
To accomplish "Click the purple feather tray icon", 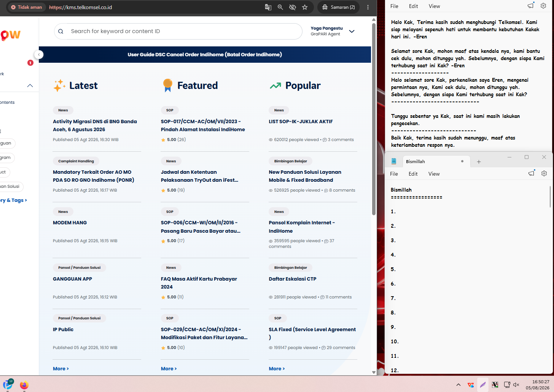I will tap(483, 385).
